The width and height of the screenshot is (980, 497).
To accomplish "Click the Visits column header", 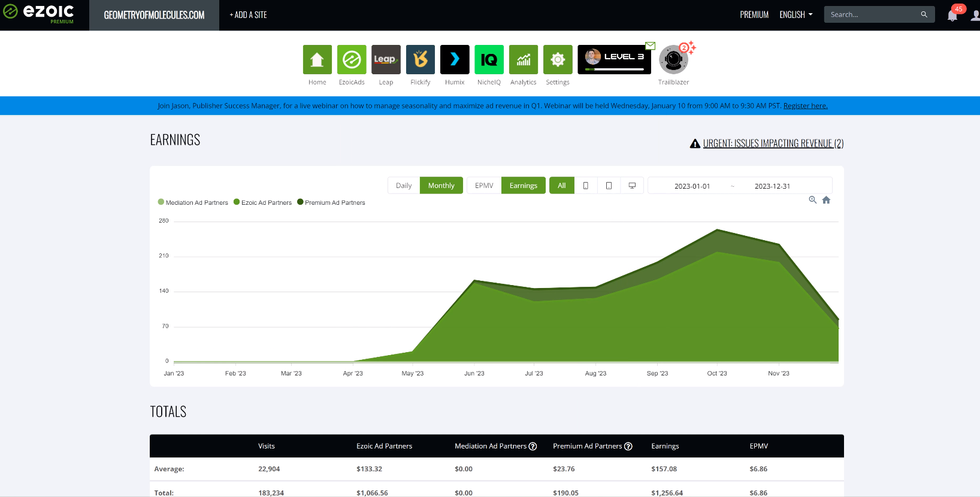I will (267, 446).
